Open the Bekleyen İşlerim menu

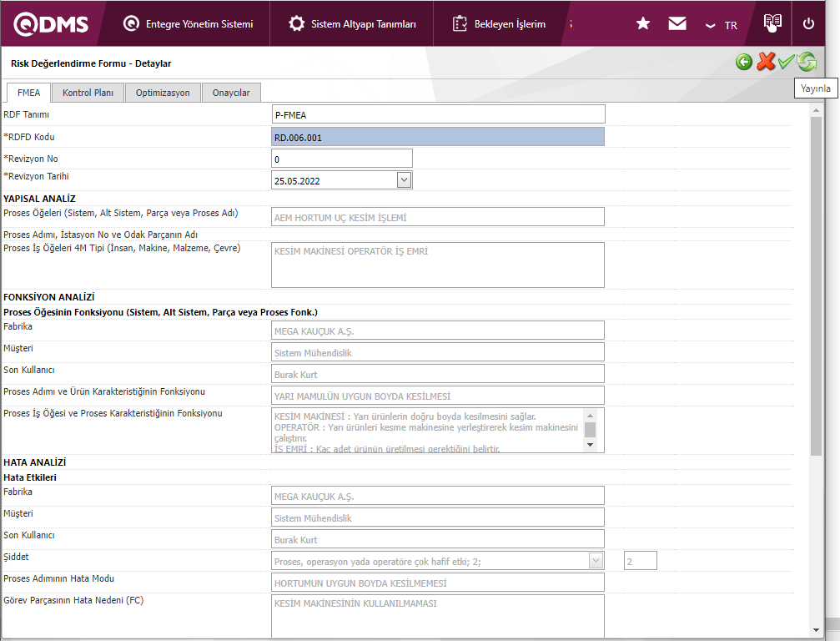coord(499,24)
